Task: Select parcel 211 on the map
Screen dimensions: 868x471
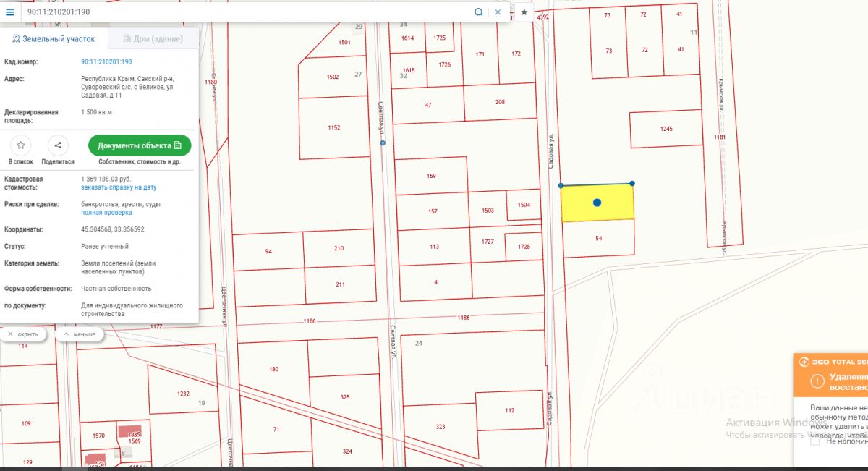Action: click(341, 285)
